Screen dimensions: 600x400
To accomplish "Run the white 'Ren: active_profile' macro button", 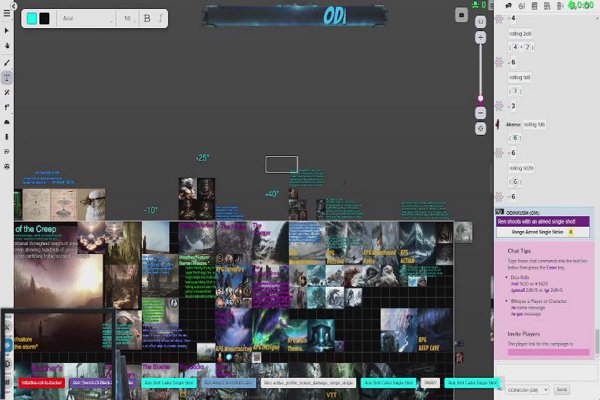I will point(308,382).
